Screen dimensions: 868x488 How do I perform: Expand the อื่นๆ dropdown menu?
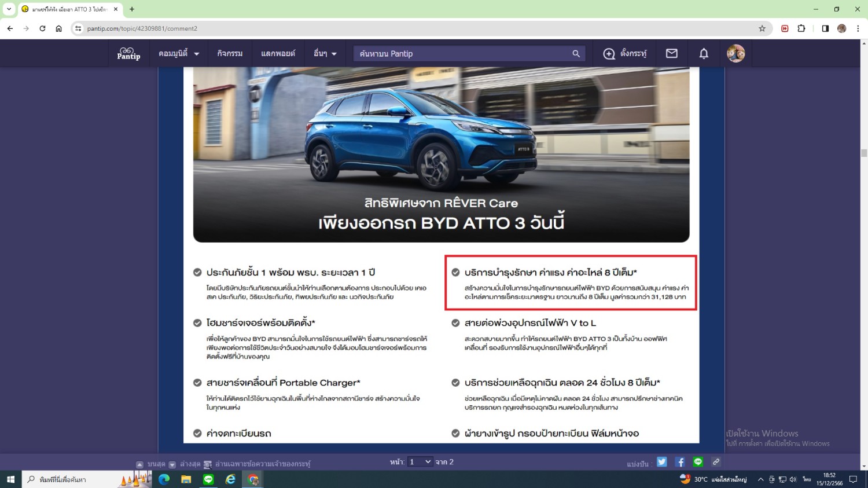click(x=325, y=53)
